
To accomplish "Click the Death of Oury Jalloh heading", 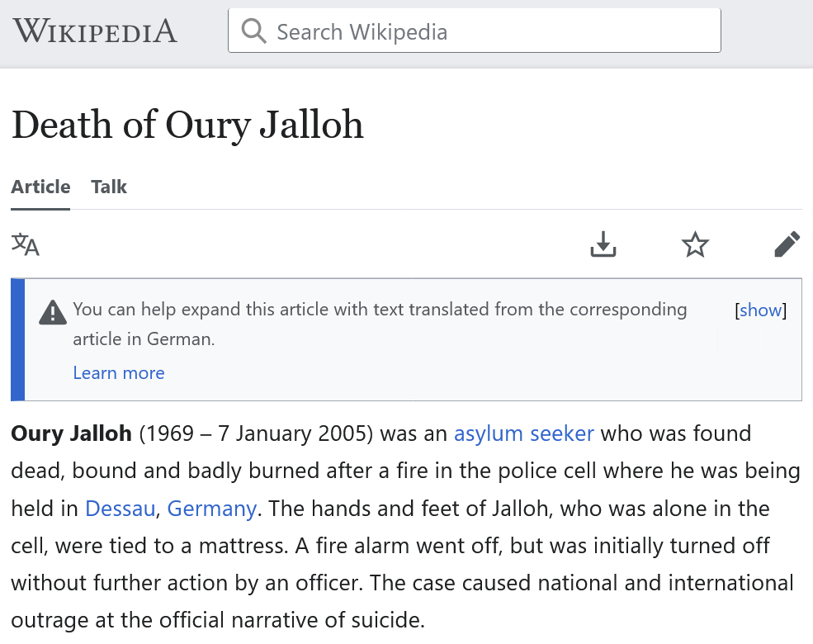I will point(187,125).
